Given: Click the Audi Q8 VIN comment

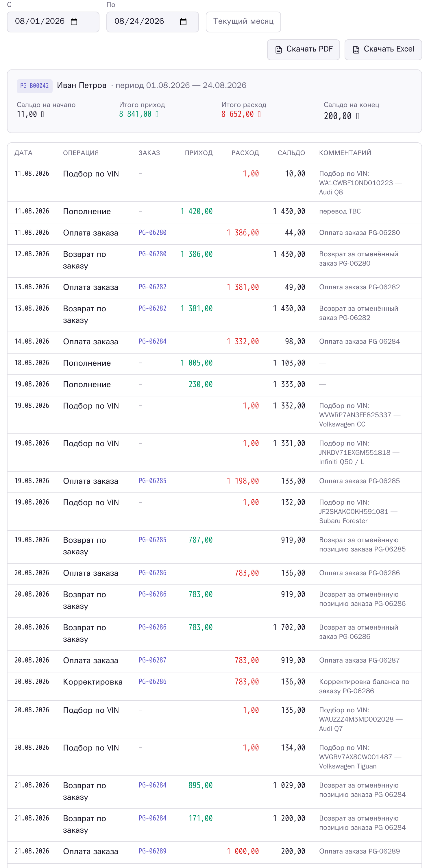Looking at the screenshot, I should tap(360, 183).
